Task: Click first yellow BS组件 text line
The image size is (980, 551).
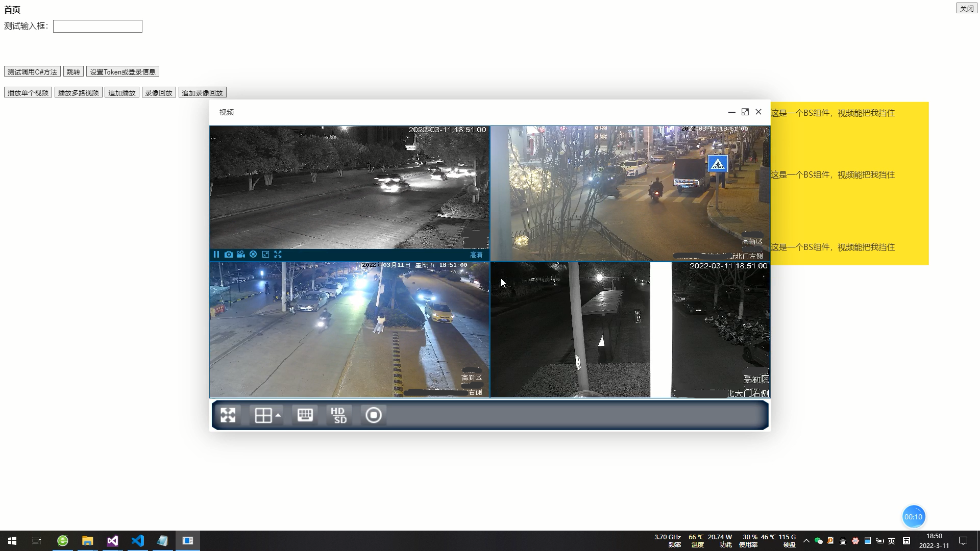Action: click(833, 113)
